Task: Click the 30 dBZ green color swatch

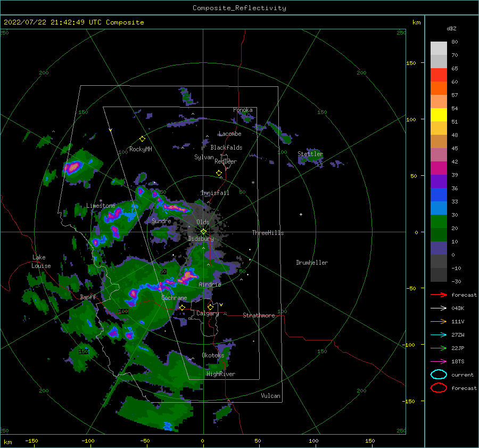Action: pos(439,221)
